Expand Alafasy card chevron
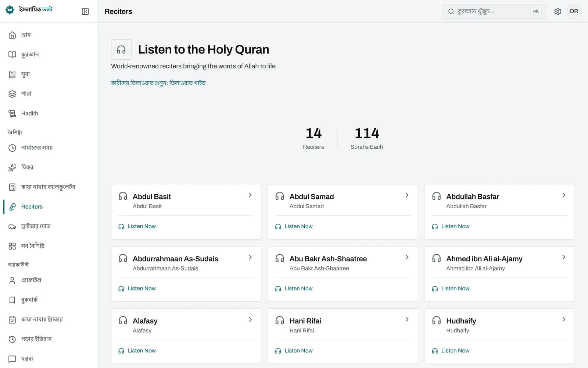Screen dimensions: 588x368 [250, 319]
